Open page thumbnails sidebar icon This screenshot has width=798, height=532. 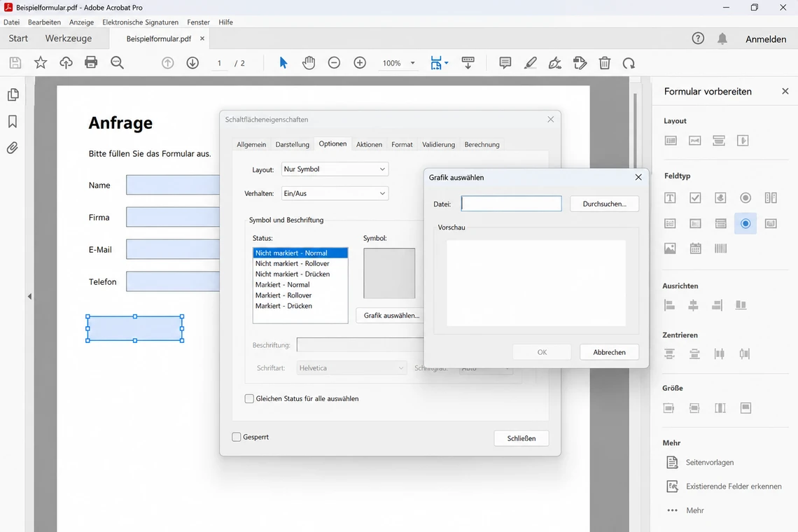tap(13, 94)
